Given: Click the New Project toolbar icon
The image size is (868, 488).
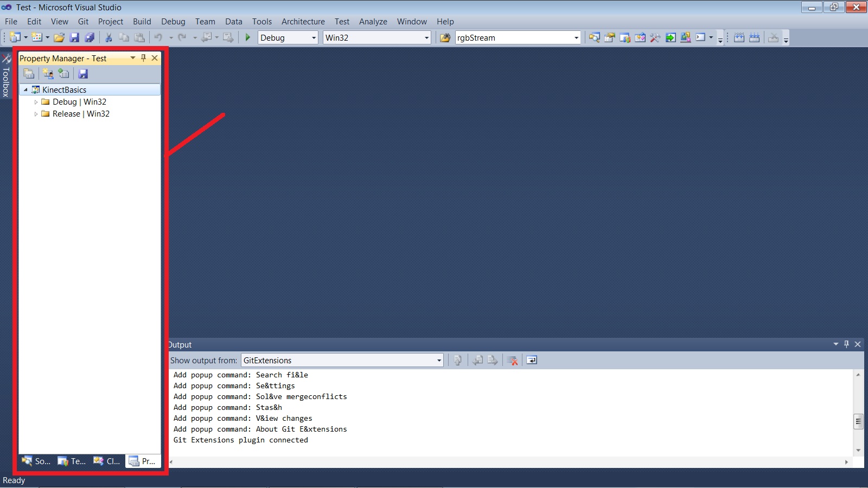Looking at the screenshot, I should [x=15, y=37].
